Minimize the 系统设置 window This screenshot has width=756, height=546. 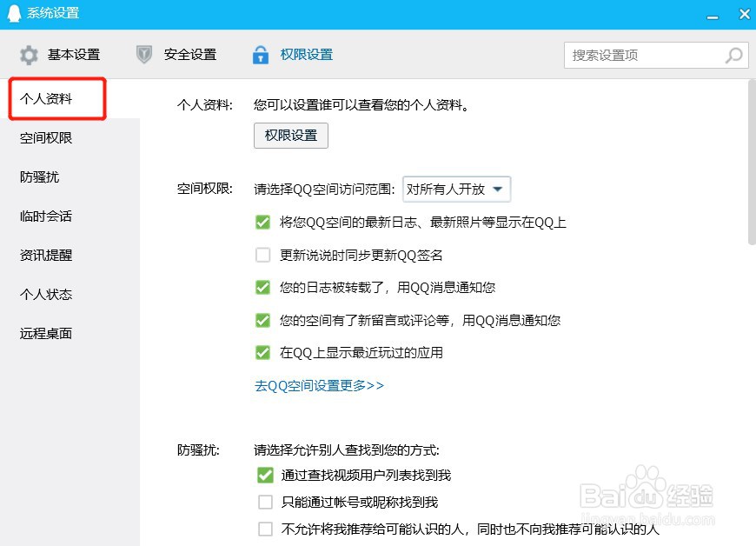coord(713,17)
